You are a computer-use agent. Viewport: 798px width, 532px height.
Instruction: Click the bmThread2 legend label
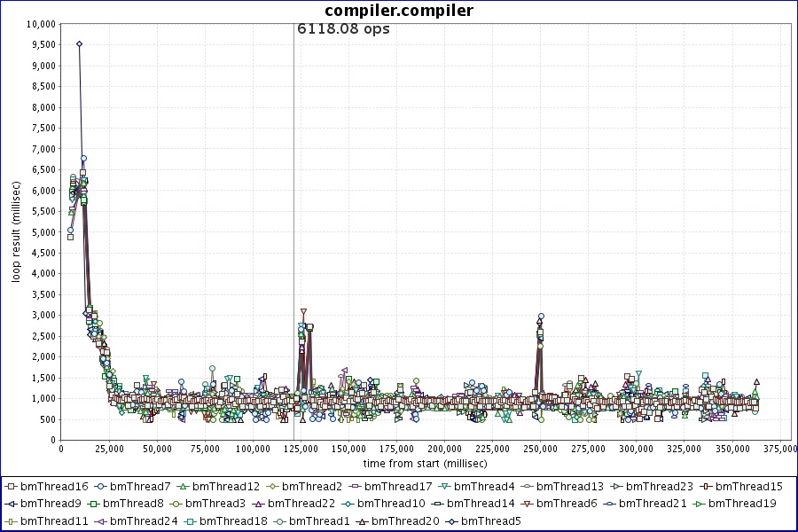coord(312,487)
